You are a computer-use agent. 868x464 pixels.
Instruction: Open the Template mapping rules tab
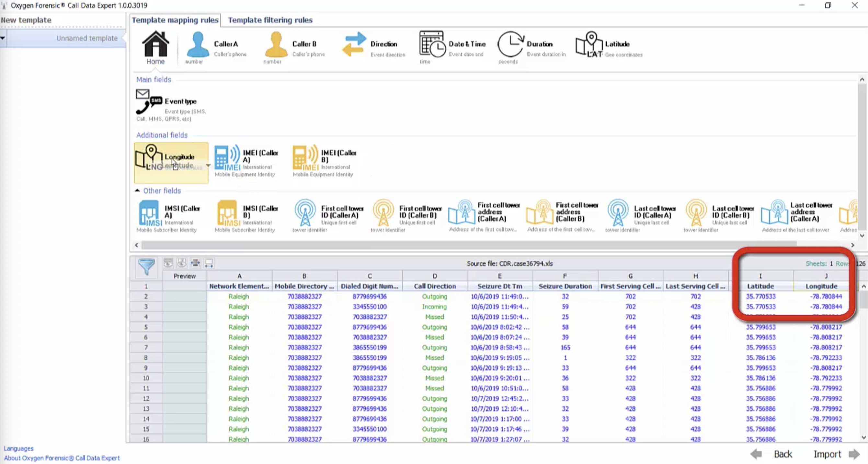[175, 20]
